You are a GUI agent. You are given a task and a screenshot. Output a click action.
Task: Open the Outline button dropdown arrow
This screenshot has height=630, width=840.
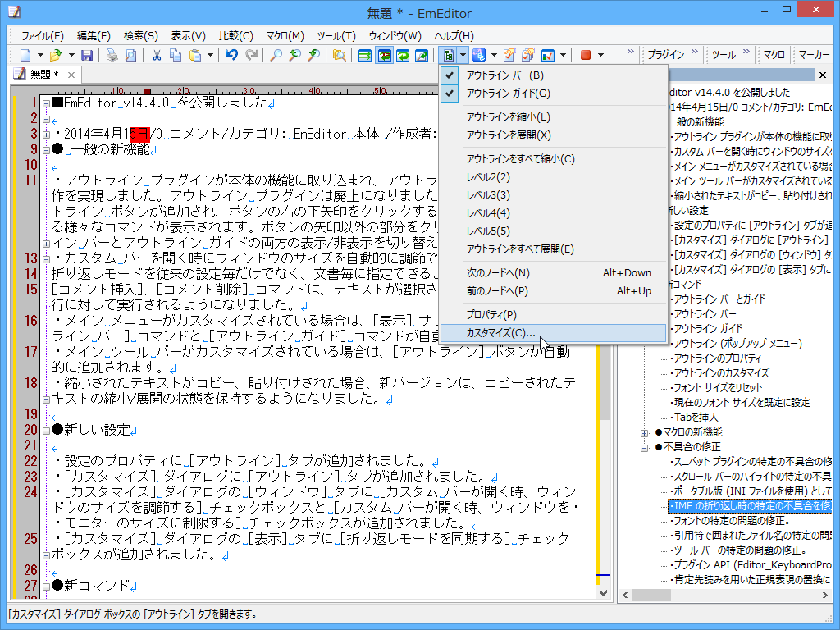coord(463,55)
